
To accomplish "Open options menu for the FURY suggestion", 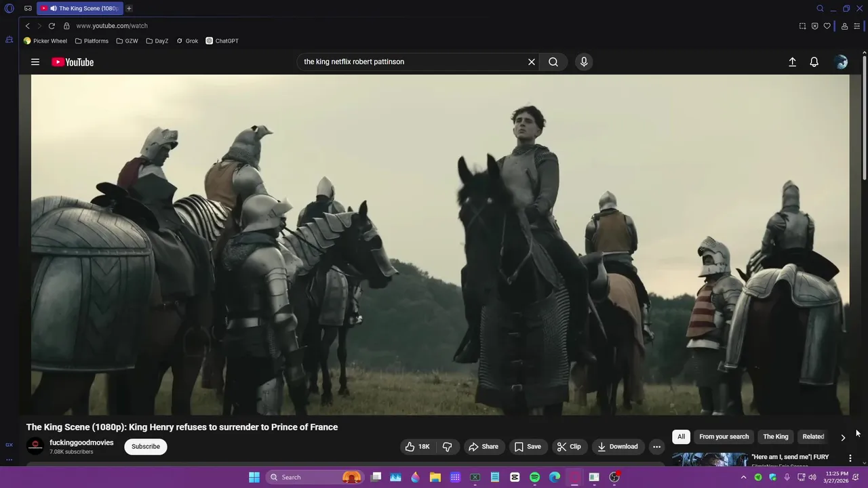I will coord(850,459).
